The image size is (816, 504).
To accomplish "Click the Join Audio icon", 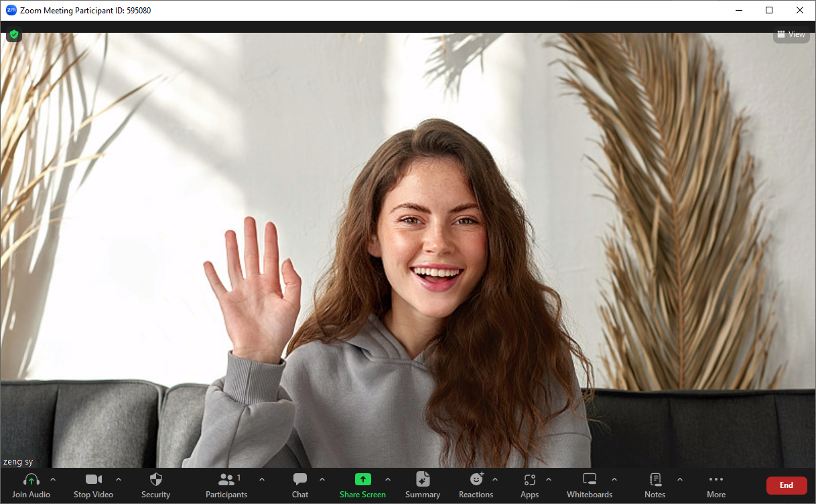I will click(31, 479).
